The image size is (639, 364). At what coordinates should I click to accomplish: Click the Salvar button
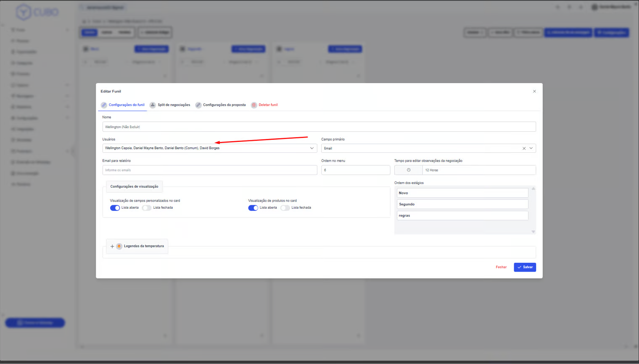point(525,267)
